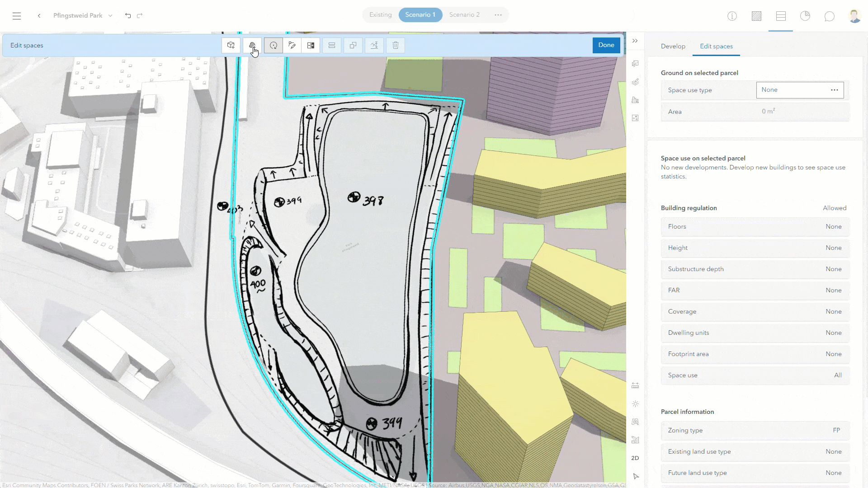Open the pie chart dashboard icon

click(805, 16)
